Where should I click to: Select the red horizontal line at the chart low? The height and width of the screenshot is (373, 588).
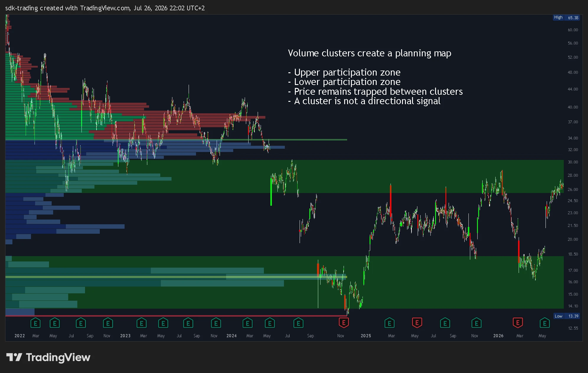(176, 315)
